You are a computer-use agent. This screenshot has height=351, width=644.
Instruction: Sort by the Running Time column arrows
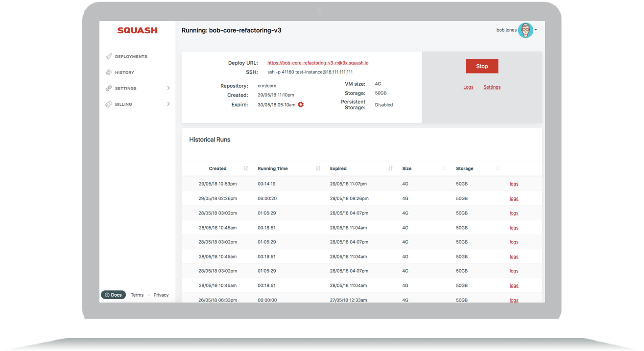pyautogui.click(x=318, y=168)
